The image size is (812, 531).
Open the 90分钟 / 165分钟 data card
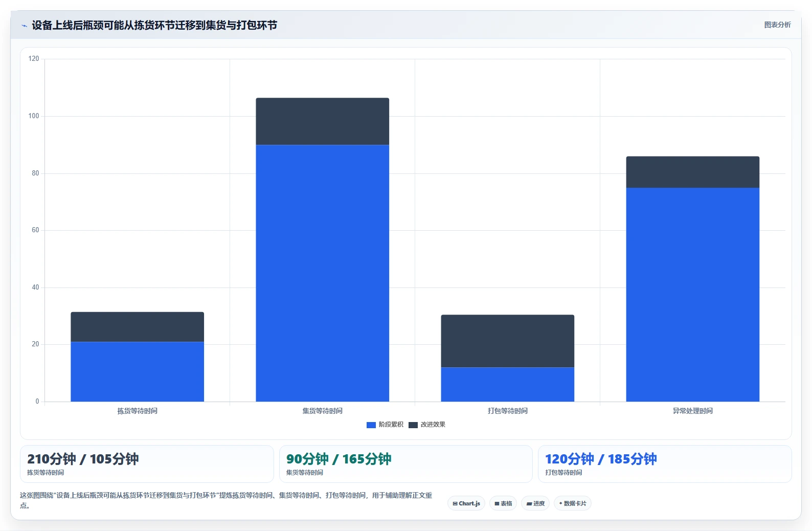[405, 464]
